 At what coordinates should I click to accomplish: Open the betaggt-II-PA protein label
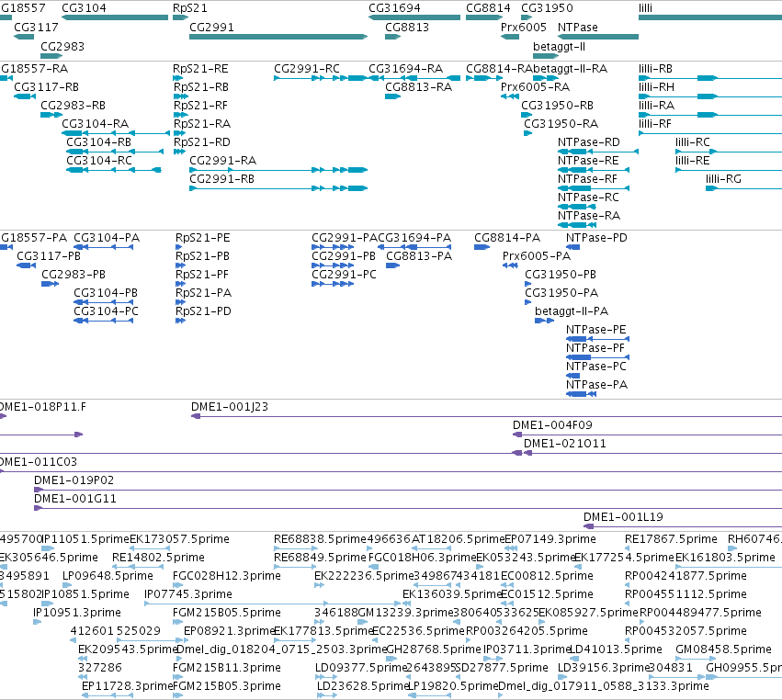pos(572,311)
